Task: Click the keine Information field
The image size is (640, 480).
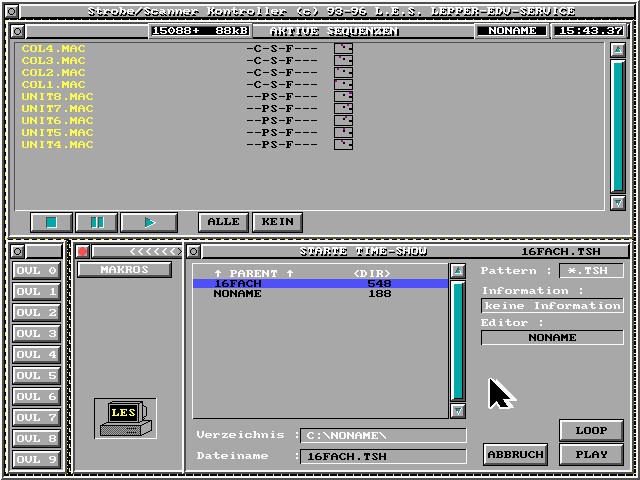Action: 553,306
